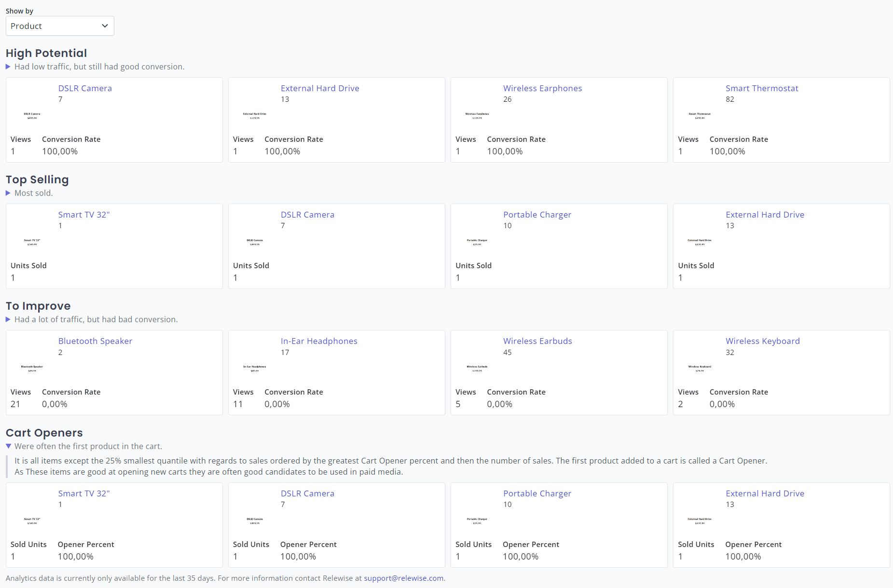Open the Smart TV 32" link in Cart Openers
The width and height of the screenshot is (893, 588).
click(x=83, y=493)
